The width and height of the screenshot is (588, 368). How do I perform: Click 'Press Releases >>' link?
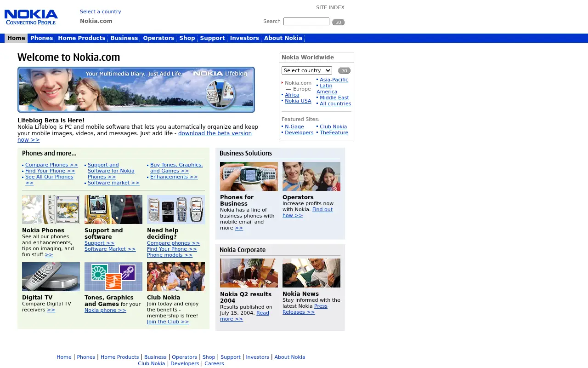(305, 309)
